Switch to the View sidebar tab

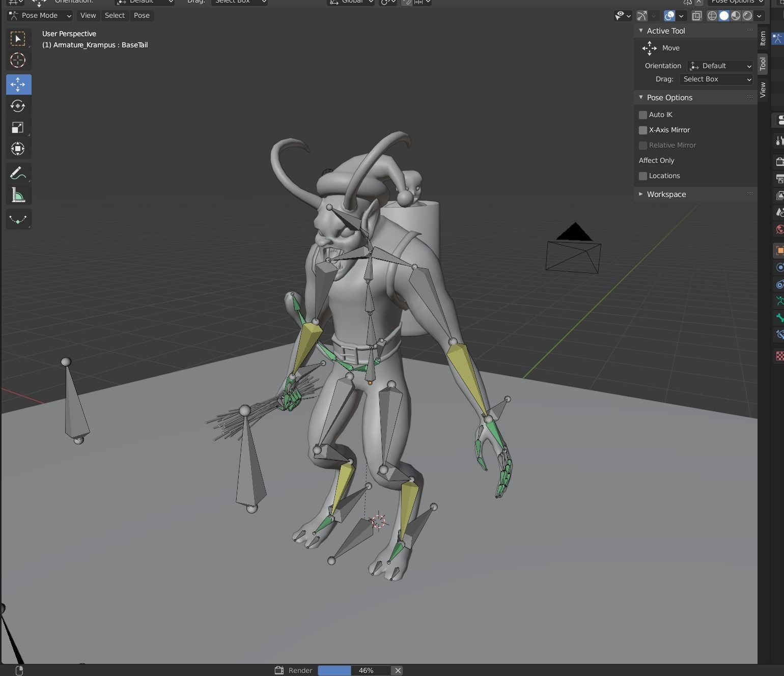[763, 90]
